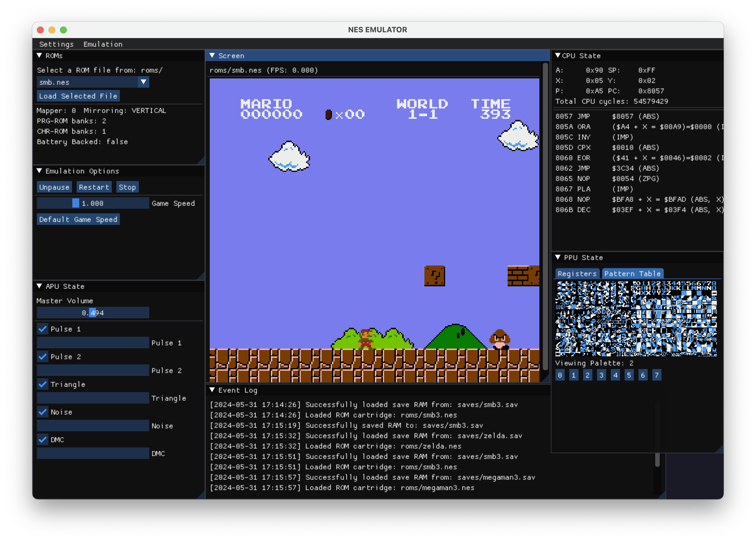The height and width of the screenshot is (542, 756).
Task: Select viewing palette 6
Action: pos(643,375)
